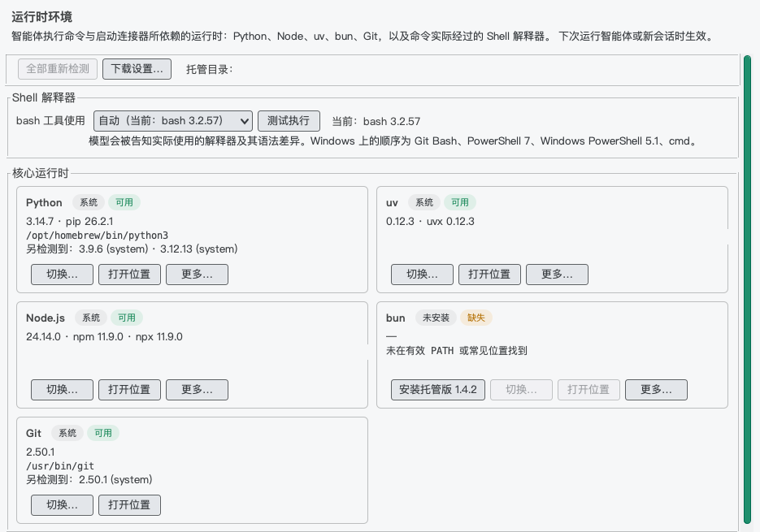The image size is (760, 532).
Task: Open 更多... in the Node.js card
Action: pyautogui.click(x=197, y=390)
